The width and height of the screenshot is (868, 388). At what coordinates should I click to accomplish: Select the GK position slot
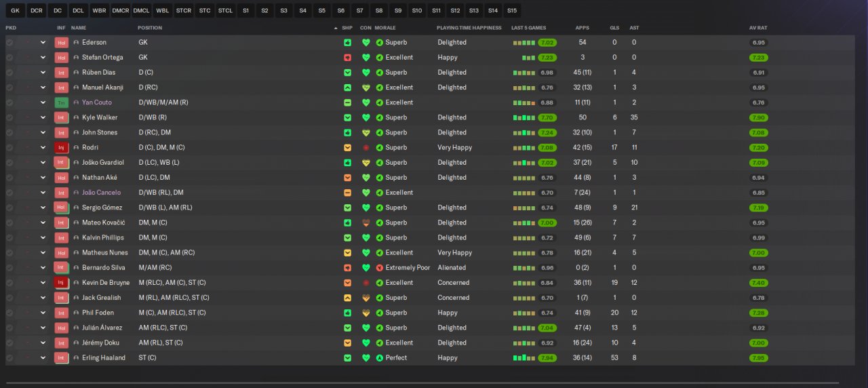[16, 11]
